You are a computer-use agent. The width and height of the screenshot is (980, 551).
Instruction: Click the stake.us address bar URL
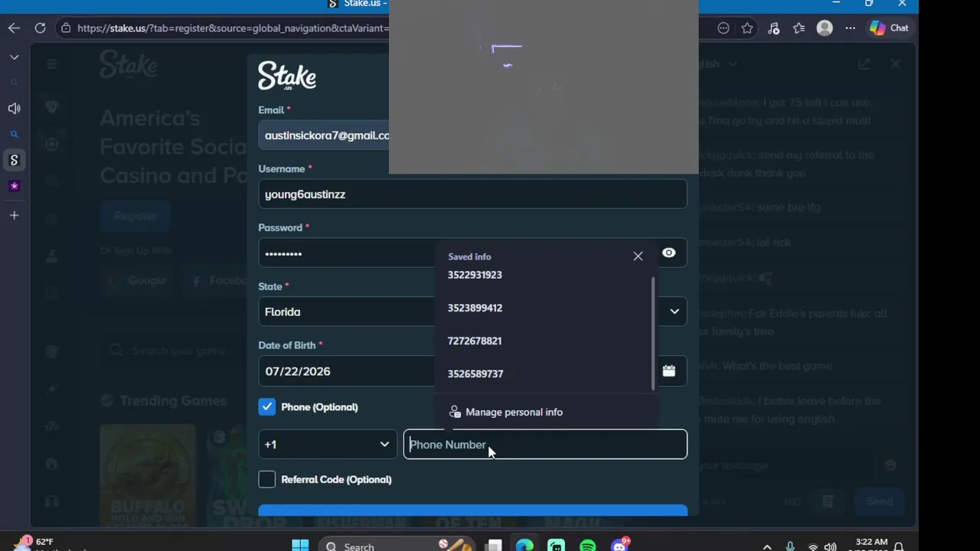[x=233, y=28]
